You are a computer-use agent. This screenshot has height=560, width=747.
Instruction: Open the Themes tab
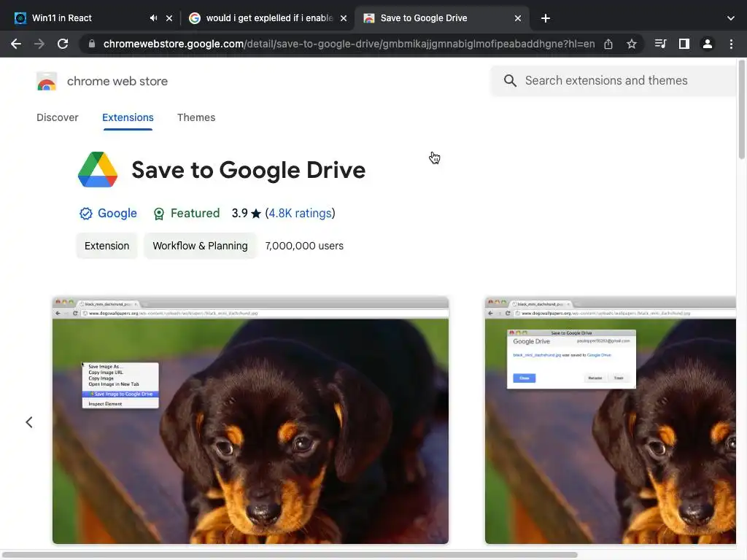pyautogui.click(x=196, y=117)
